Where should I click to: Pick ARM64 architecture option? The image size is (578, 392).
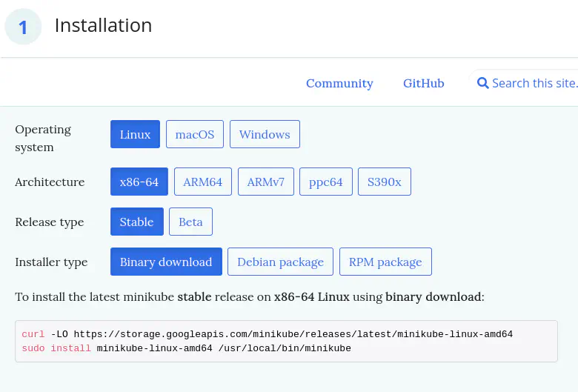202,182
